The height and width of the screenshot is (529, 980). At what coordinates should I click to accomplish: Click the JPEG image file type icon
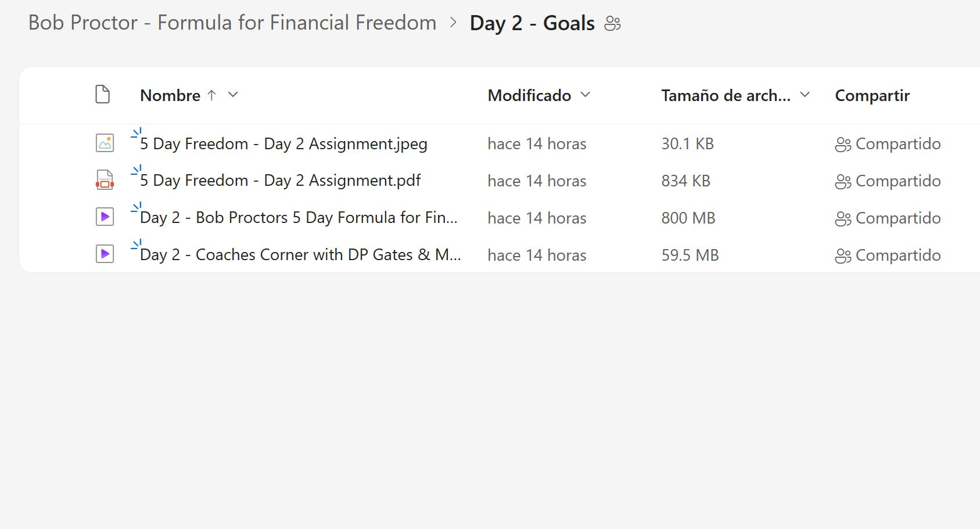pos(105,143)
